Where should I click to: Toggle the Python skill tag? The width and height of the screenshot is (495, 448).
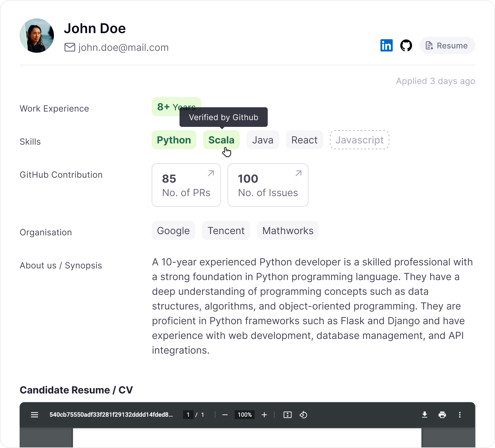click(x=174, y=140)
